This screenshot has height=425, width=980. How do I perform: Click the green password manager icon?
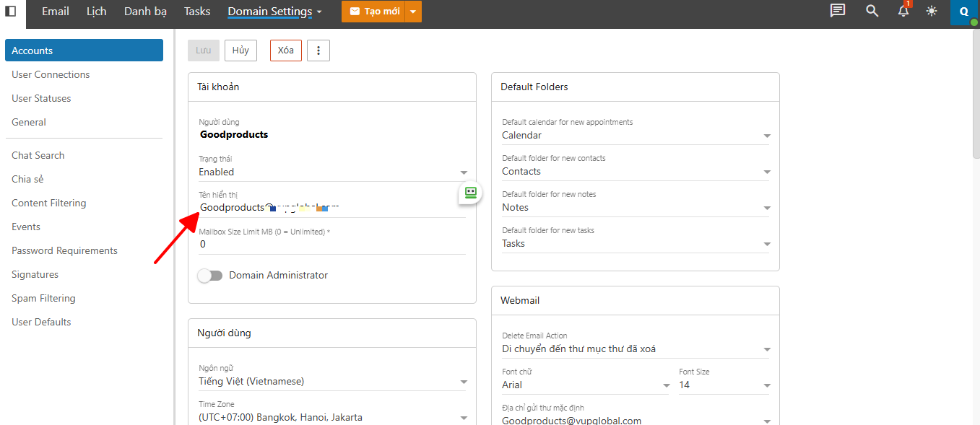(x=471, y=193)
